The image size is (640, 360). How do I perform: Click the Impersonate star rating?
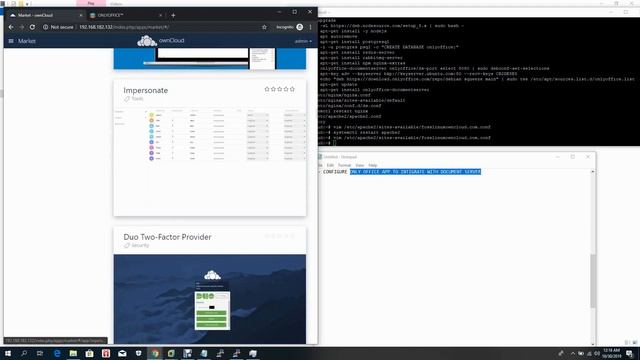pos(280,89)
